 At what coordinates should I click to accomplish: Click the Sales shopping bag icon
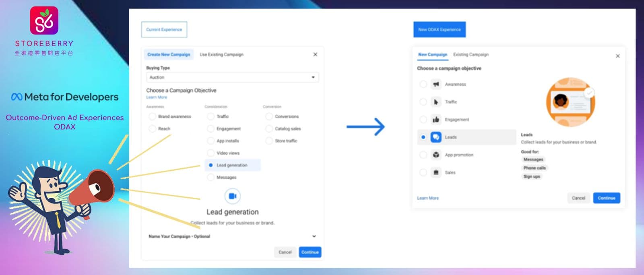436,172
